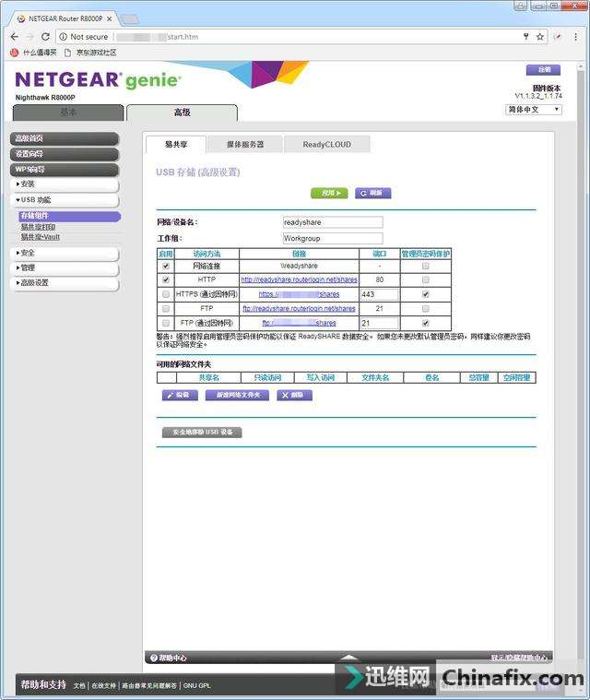Image resolution: width=590 pixels, height=700 pixels.
Task: Expand the 管理 section
Action: click(65, 267)
